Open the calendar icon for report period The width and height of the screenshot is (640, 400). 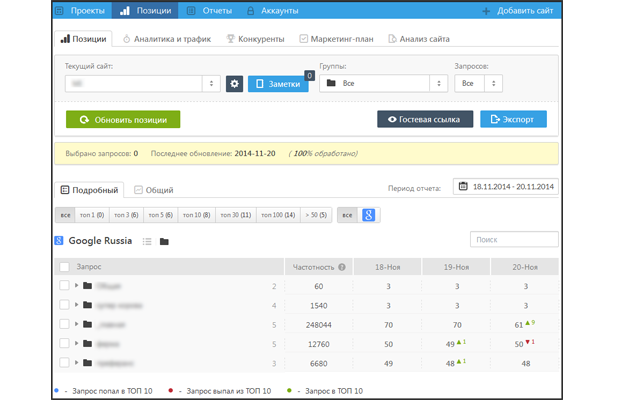pos(463,187)
